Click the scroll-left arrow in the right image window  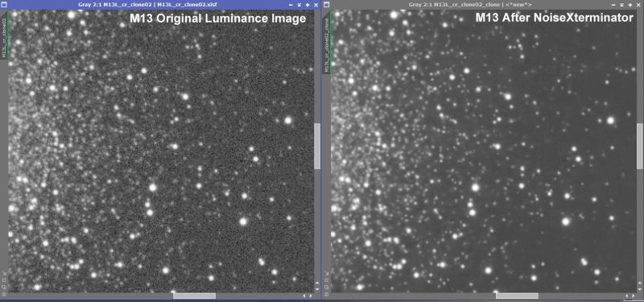coord(627,296)
